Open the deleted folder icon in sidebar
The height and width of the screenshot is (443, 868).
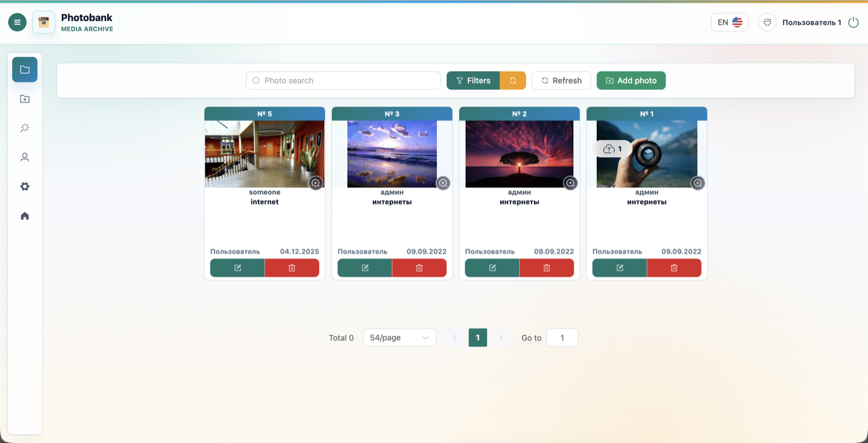coord(25,99)
